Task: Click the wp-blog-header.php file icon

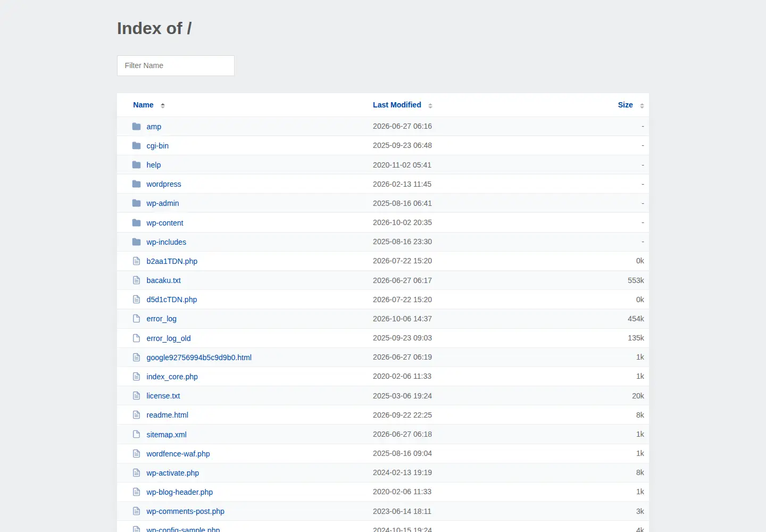Action: point(137,492)
